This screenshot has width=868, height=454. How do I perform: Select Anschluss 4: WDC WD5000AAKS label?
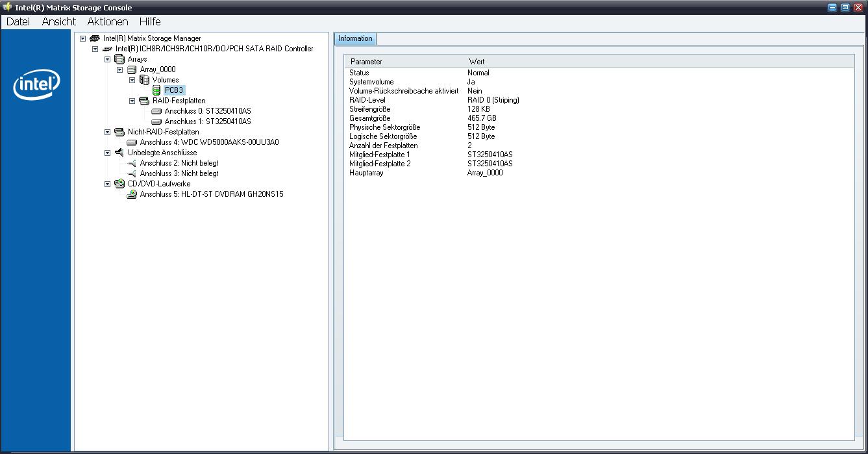tap(209, 142)
